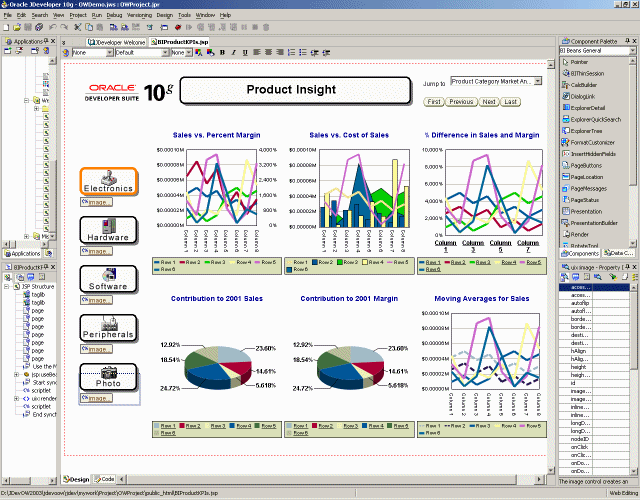Click the Hardware category button
The image size is (640, 500).
coord(109,230)
